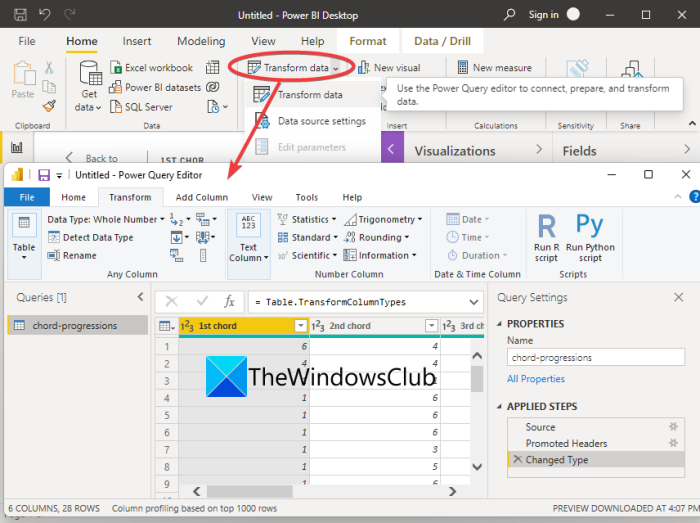Sign in to Power BI
The height and width of the screenshot is (523, 700).
pyautogui.click(x=543, y=15)
